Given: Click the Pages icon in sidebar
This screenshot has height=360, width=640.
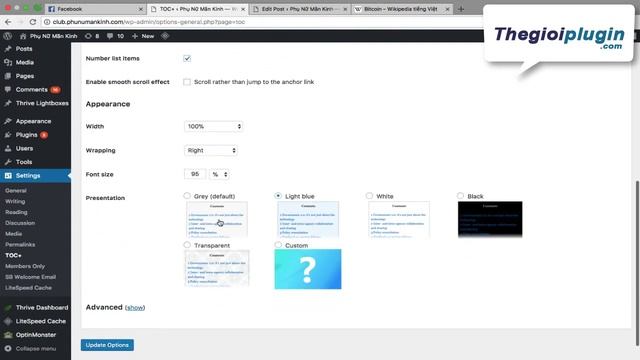Looking at the screenshot, I should [x=8, y=76].
